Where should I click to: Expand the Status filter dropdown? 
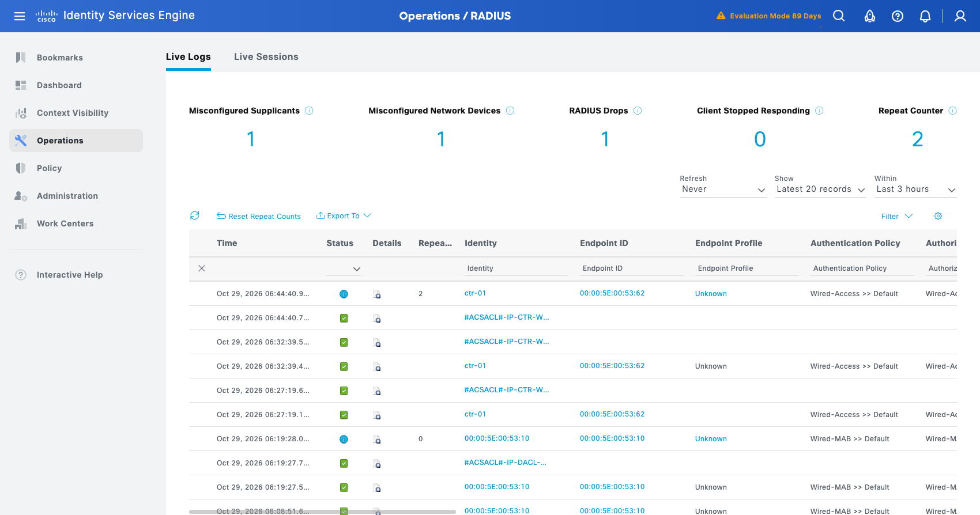tap(344, 269)
